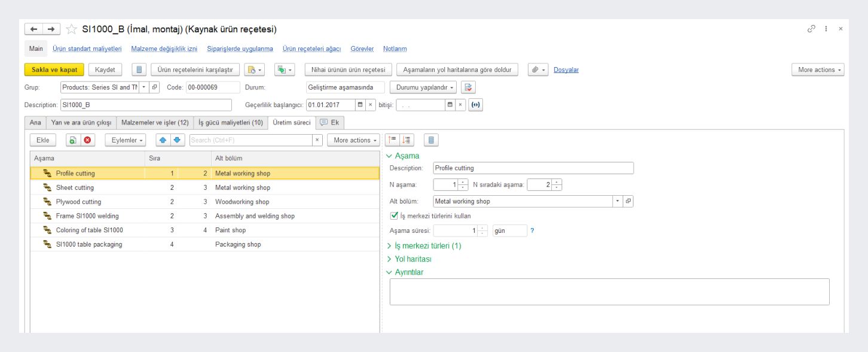This screenshot has height=352, width=868.
Task: Open calendar picker for Geçerlilik başlangıcı
Action: click(360, 105)
